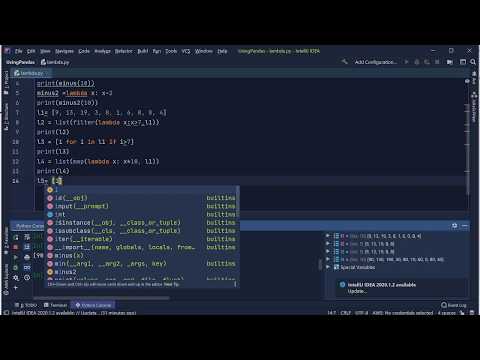Click console Settings gear icon

pyautogui.click(x=16, y=277)
